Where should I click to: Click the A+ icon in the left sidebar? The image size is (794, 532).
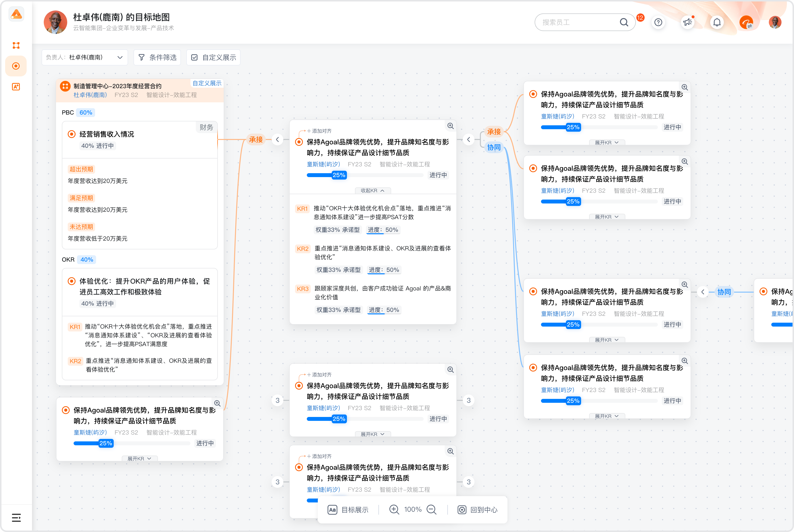pos(16,87)
